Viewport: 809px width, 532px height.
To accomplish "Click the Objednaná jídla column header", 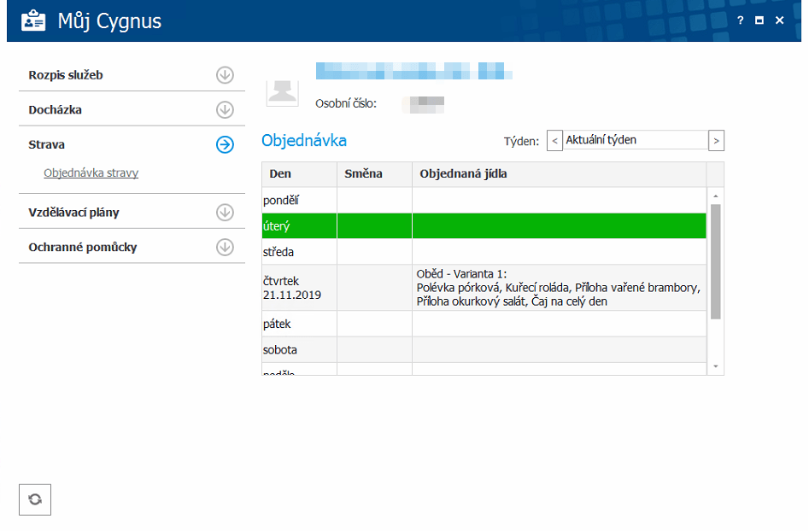I will click(560, 174).
